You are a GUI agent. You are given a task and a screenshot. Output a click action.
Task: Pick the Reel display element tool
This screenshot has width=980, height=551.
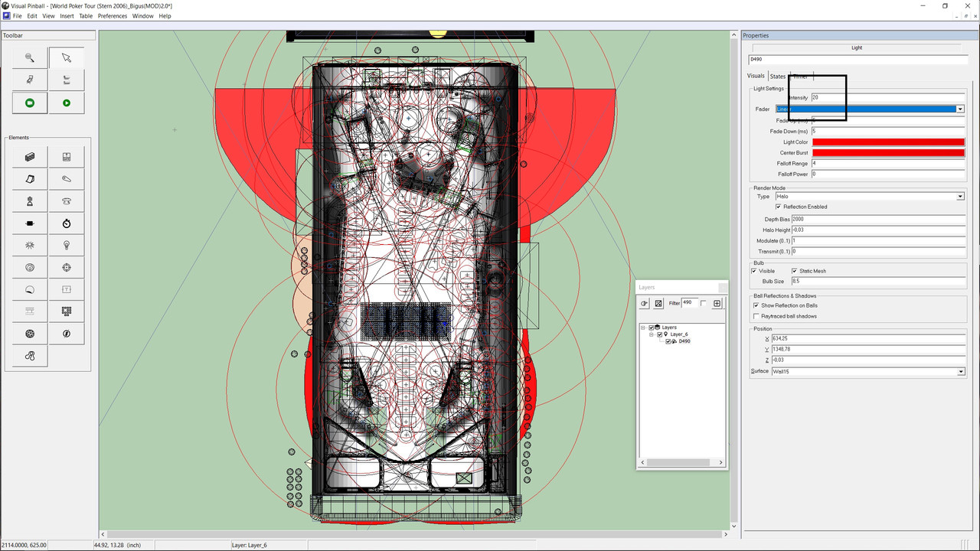click(30, 311)
